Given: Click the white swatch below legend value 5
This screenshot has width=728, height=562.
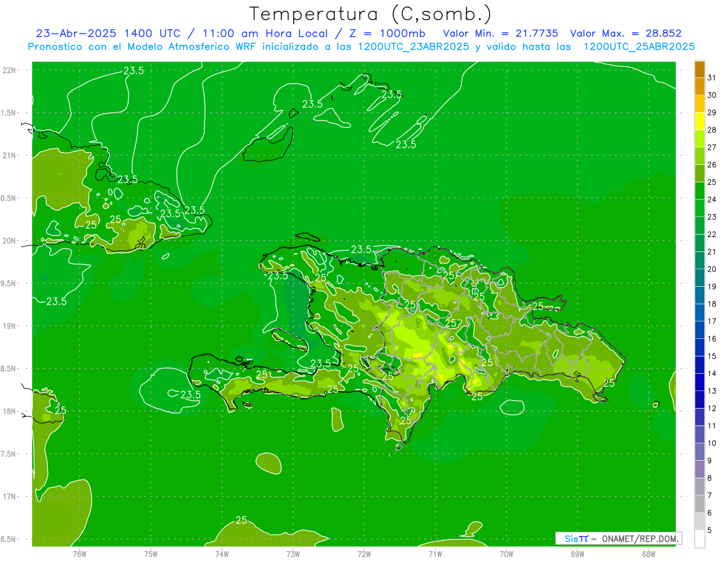Looking at the screenshot, I should coord(699,539).
